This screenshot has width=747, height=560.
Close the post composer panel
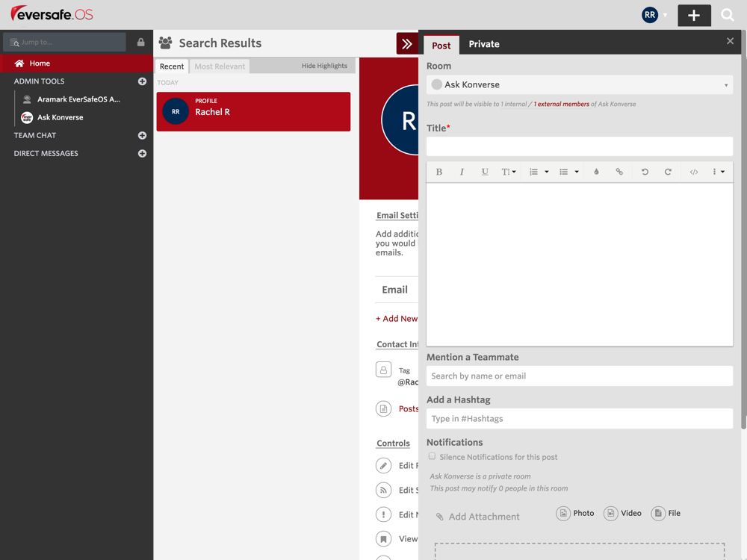pyautogui.click(x=730, y=41)
